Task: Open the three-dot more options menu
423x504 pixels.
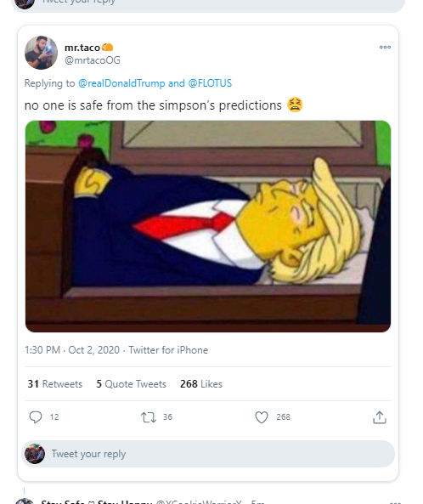Action: coord(385,47)
